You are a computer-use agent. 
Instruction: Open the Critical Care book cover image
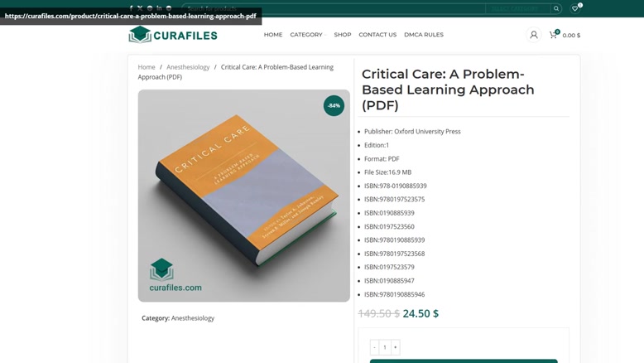point(244,196)
